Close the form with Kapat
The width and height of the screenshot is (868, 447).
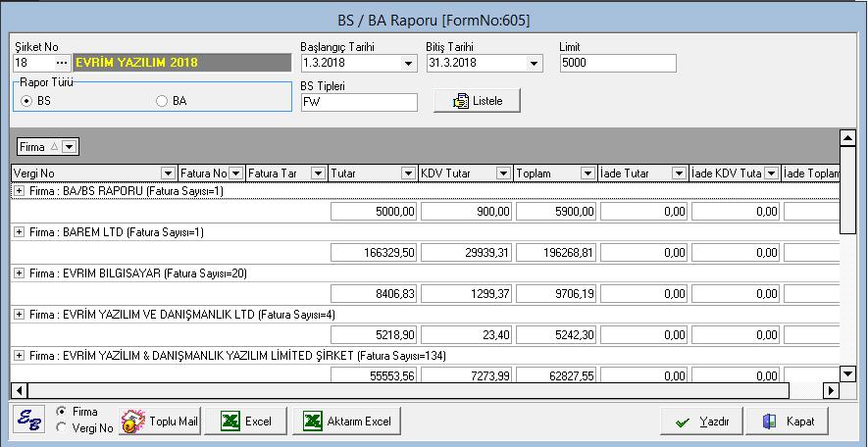[x=788, y=422]
